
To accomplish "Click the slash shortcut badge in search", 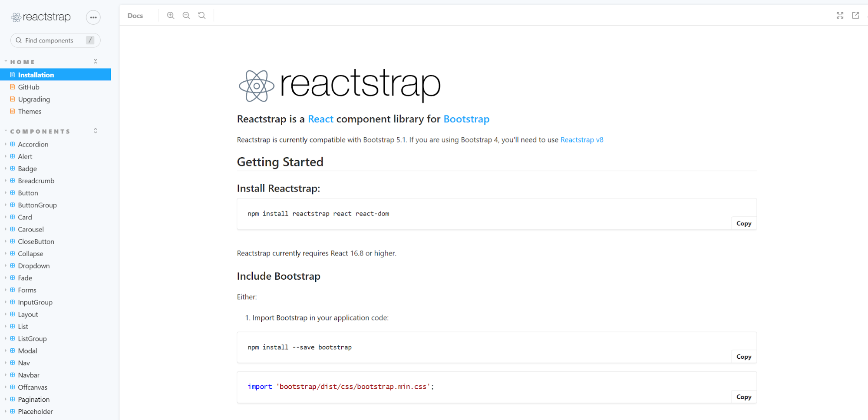I will 90,40.
